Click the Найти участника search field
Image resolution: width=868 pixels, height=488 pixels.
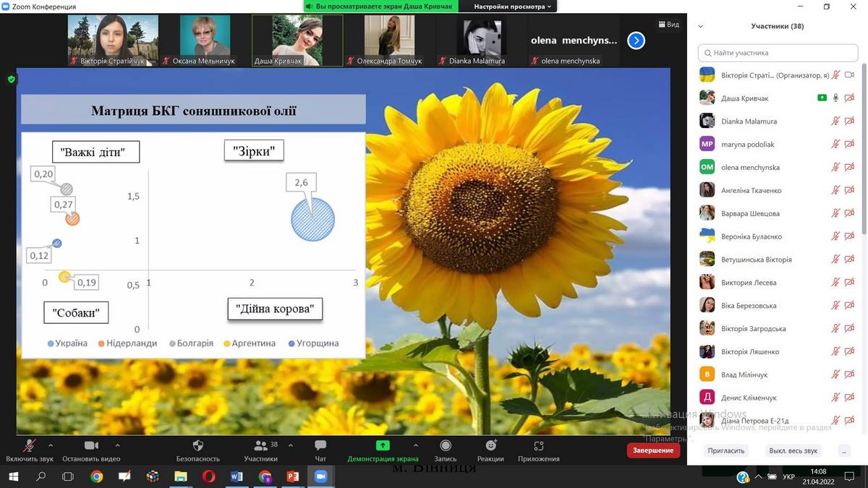coord(778,53)
